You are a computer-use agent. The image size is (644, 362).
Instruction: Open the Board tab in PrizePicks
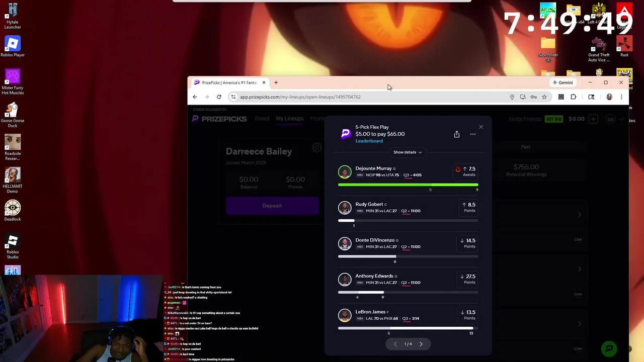pyautogui.click(x=262, y=119)
